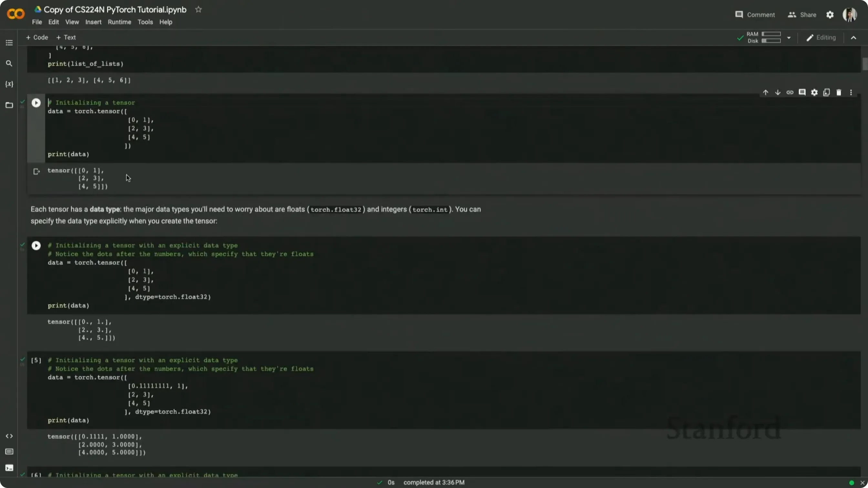The height and width of the screenshot is (488, 868).
Task: Open the File menu
Action: point(37,22)
